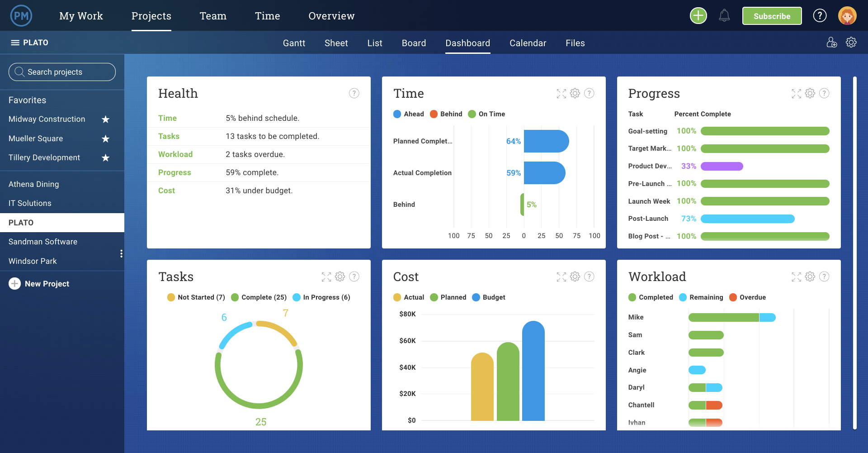Click the invite team member icon
The height and width of the screenshot is (453, 868).
pyautogui.click(x=832, y=42)
